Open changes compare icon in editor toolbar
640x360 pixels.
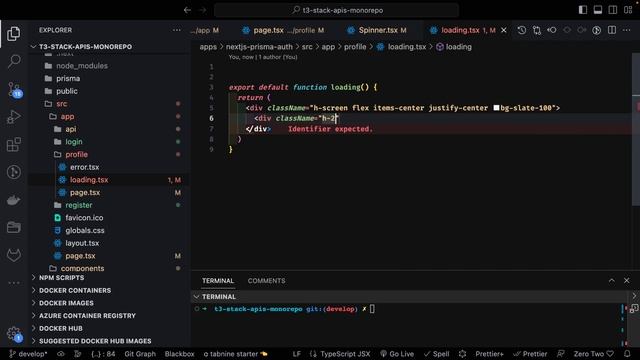click(x=537, y=30)
